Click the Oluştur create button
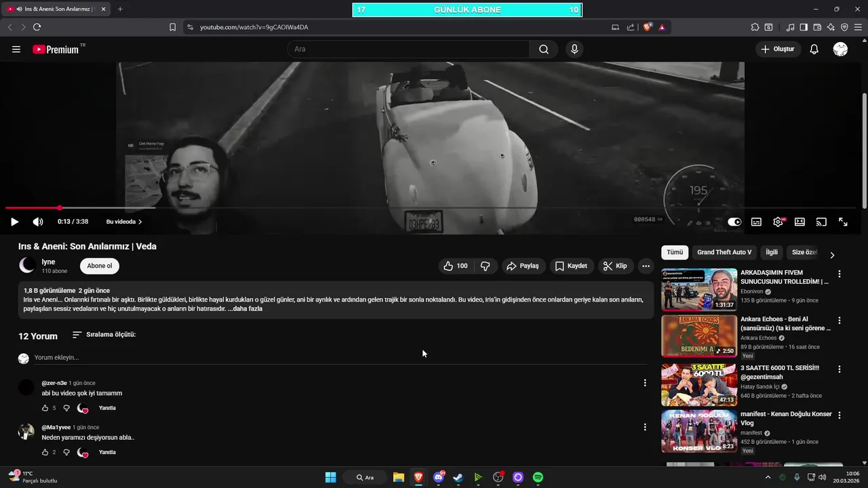Screen dimensions: 868x488 coord(778,49)
